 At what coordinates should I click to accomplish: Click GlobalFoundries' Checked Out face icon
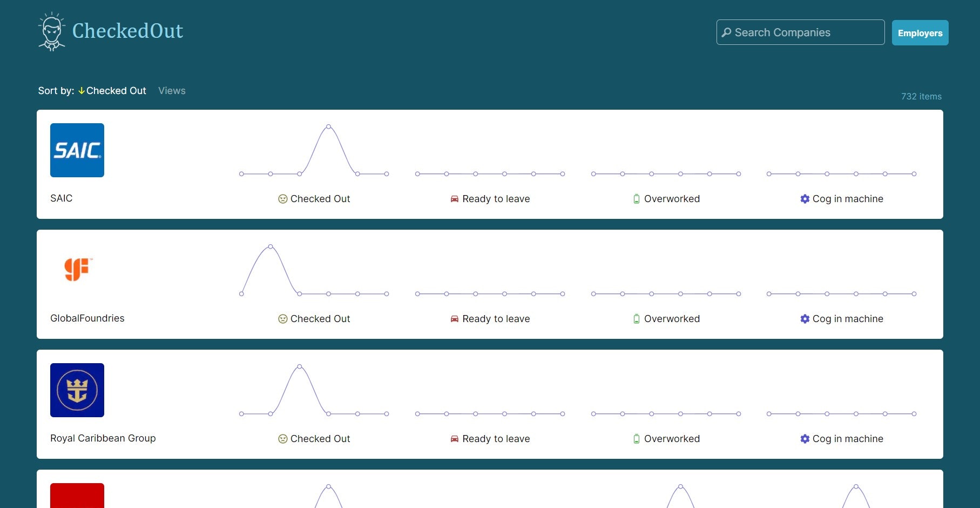pyautogui.click(x=282, y=319)
